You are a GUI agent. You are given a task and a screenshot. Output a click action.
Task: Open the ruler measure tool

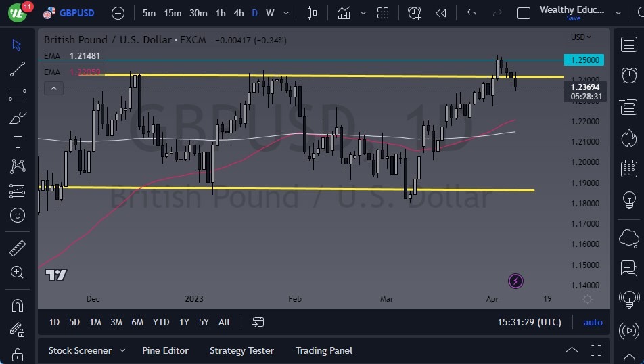click(x=18, y=248)
